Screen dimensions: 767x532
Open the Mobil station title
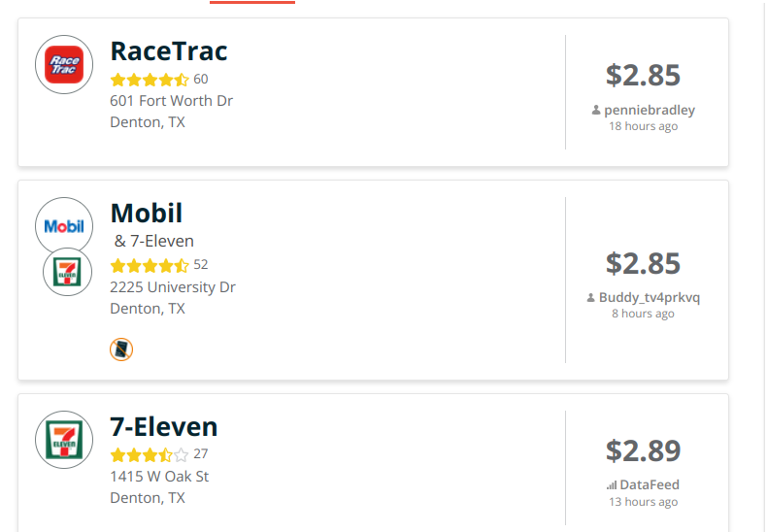(147, 214)
